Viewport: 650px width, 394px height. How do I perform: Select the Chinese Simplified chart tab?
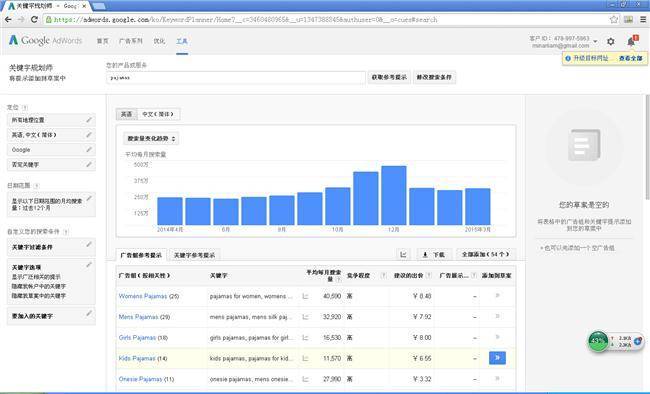158,114
